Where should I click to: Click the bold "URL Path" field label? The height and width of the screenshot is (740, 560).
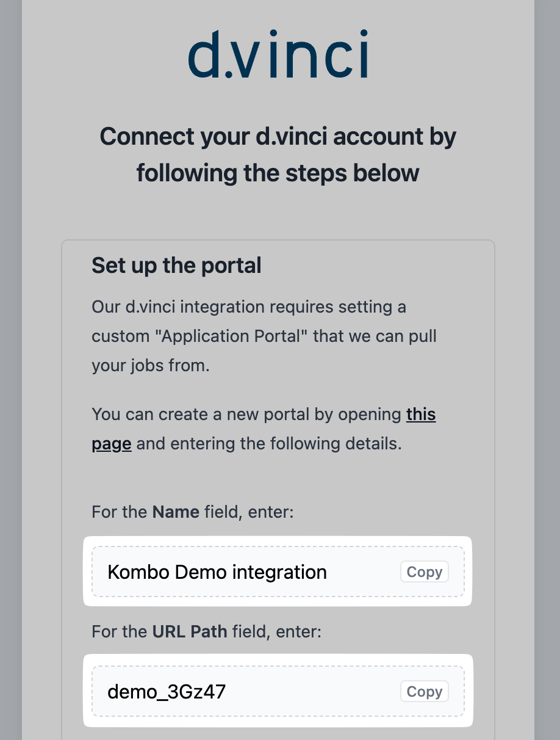pyautogui.click(x=189, y=631)
